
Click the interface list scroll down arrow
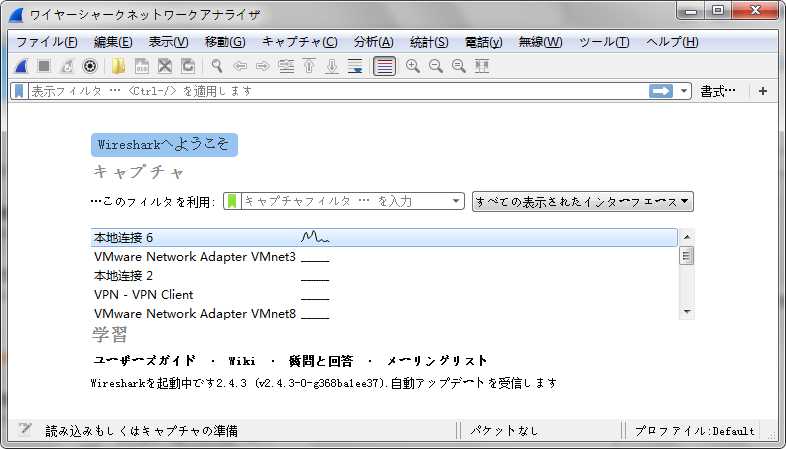(x=687, y=312)
